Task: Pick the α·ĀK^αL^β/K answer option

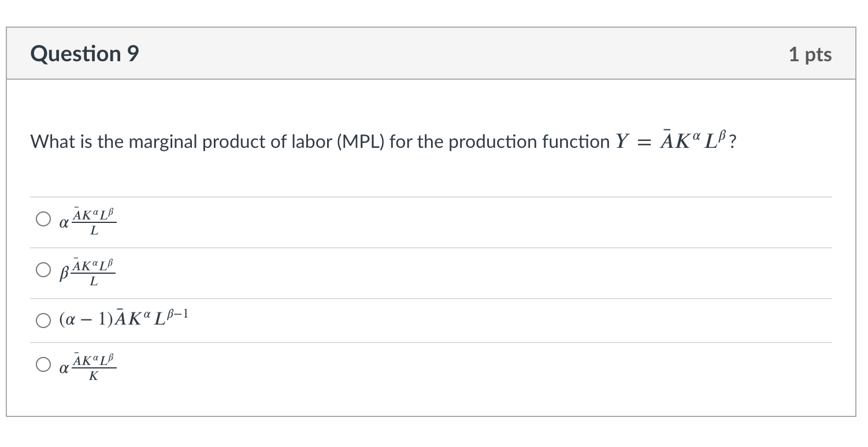Action: click(x=43, y=364)
